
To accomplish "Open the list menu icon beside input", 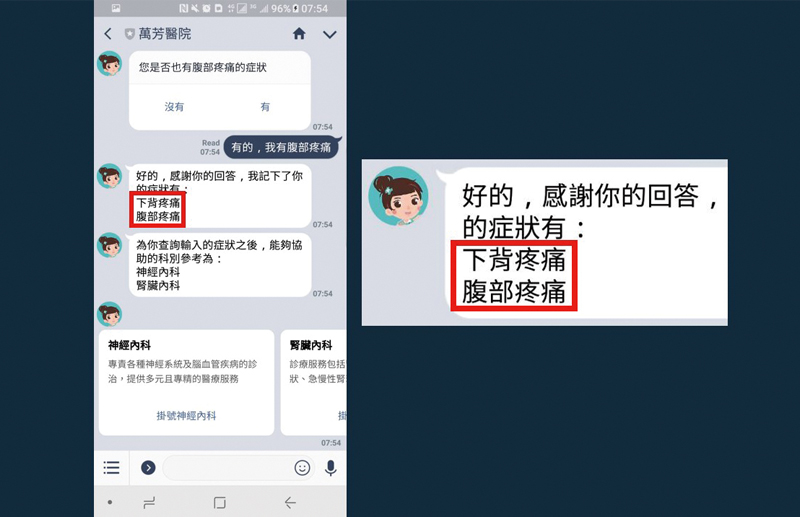I will (x=111, y=467).
